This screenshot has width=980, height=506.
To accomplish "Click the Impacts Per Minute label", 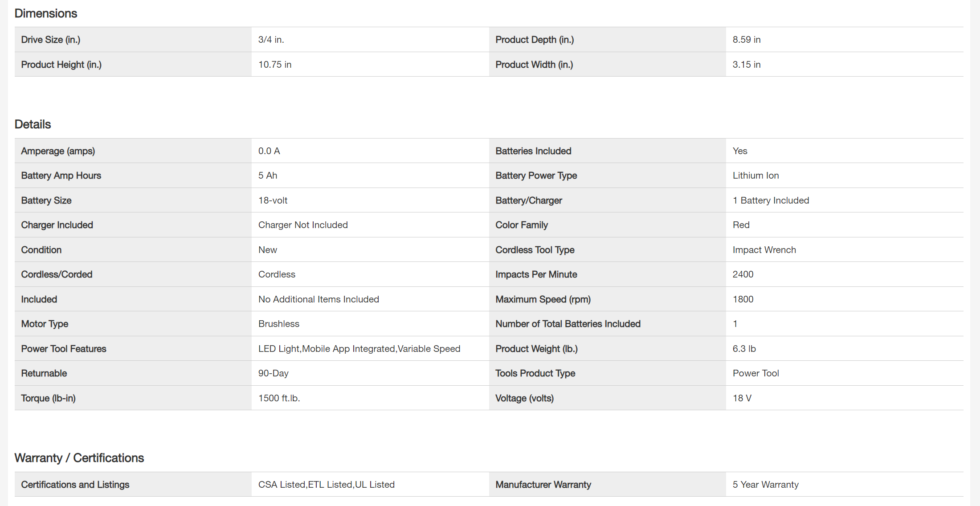I will [x=536, y=274].
